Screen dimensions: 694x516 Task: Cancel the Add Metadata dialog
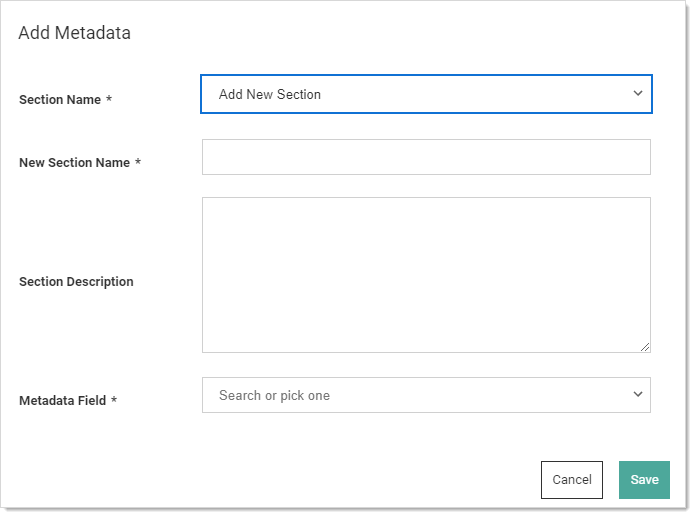(x=572, y=480)
